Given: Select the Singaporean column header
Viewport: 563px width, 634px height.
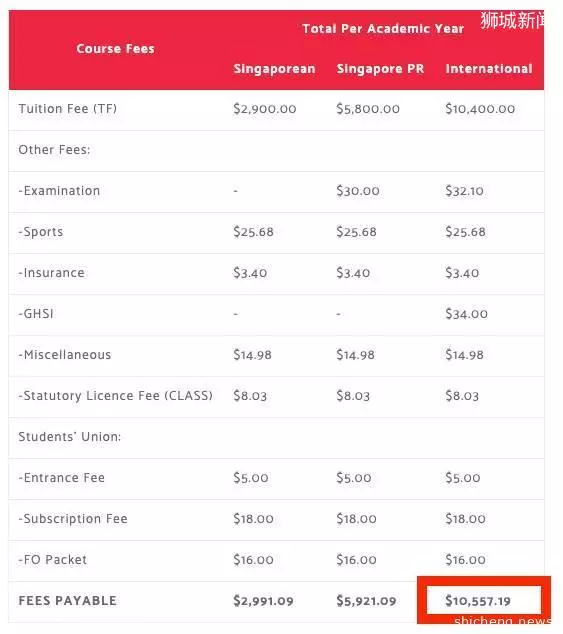Looking at the screenshot, I should [x=274, y=69].
